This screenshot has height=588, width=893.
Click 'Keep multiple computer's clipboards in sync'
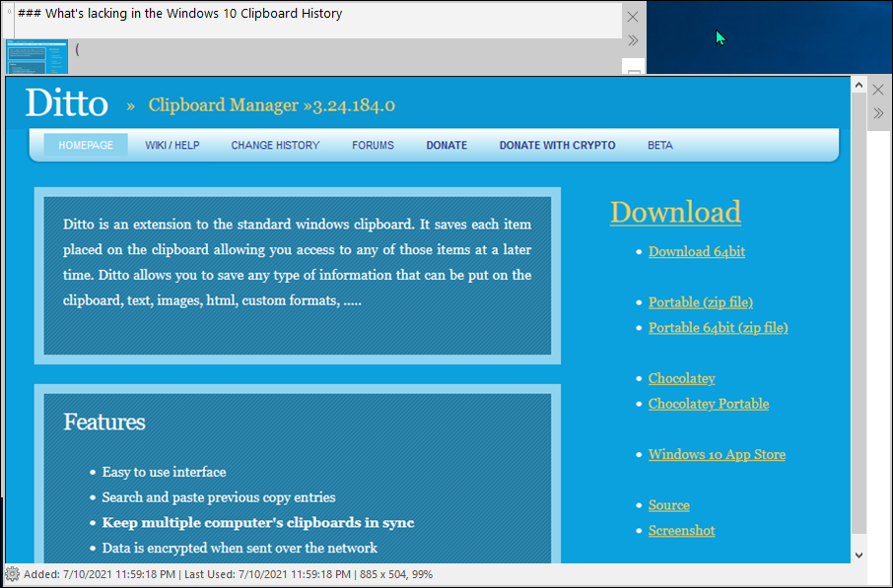tap(258, 523)
